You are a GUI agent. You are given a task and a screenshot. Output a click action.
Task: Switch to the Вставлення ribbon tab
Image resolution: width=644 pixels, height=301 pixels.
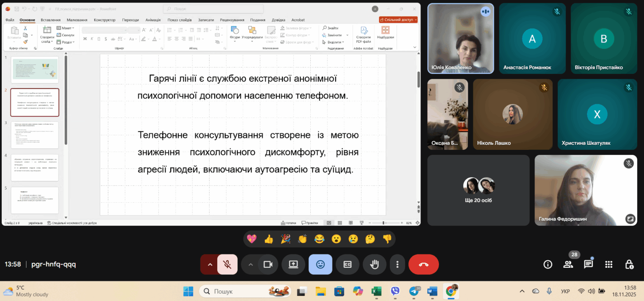point(50,20)
